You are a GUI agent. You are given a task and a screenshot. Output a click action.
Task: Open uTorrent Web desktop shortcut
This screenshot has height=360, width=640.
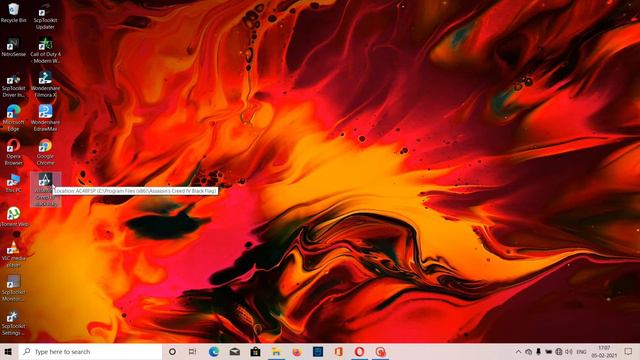point(13,217)
